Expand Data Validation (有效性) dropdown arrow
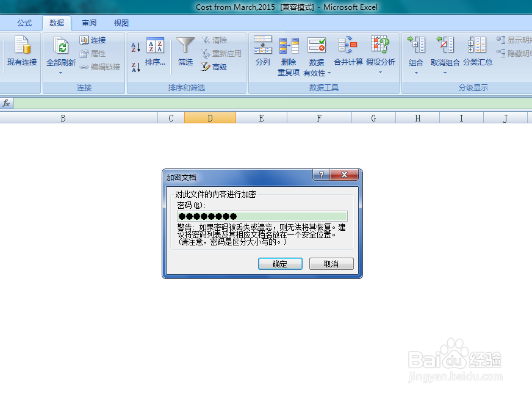 tap(329, 73)
